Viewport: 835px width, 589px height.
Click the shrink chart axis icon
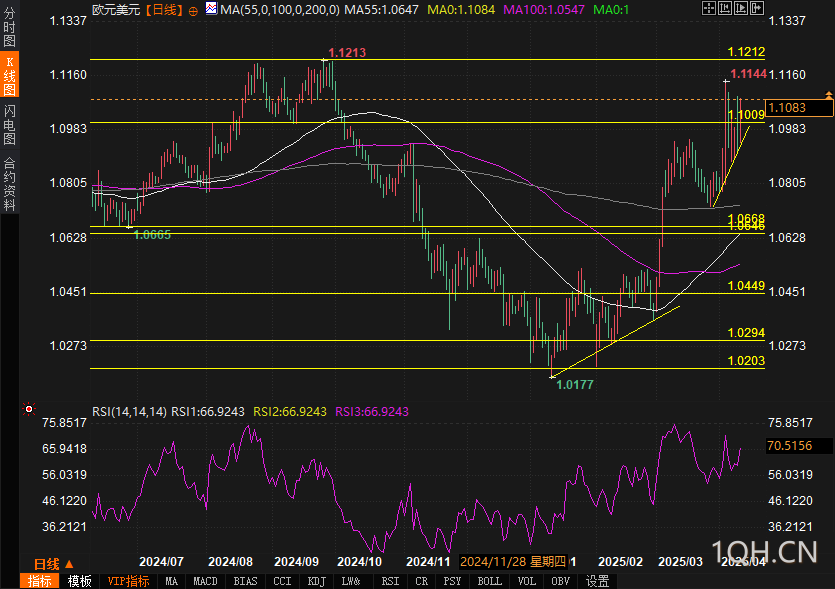click(725, 8)
